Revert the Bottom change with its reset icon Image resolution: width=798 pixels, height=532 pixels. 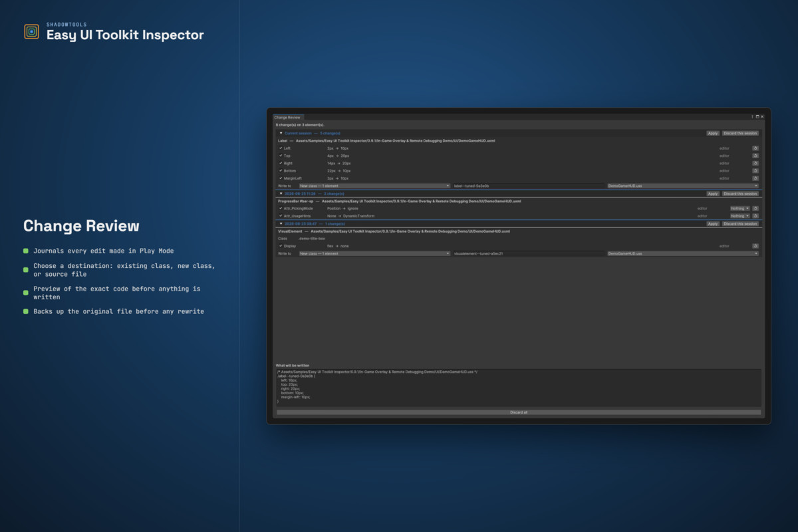point(755,171)
